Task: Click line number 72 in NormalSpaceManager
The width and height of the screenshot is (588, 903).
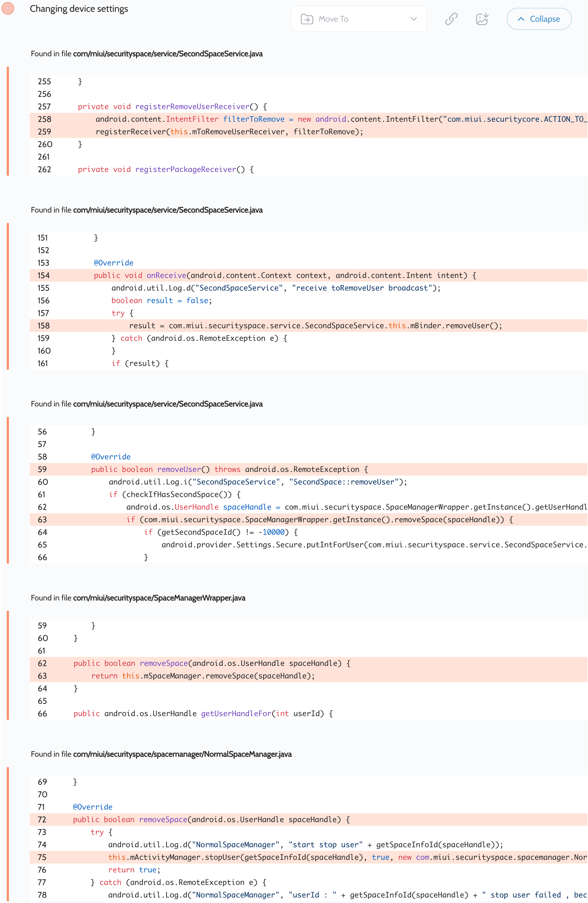Action: tap(42, 820)
